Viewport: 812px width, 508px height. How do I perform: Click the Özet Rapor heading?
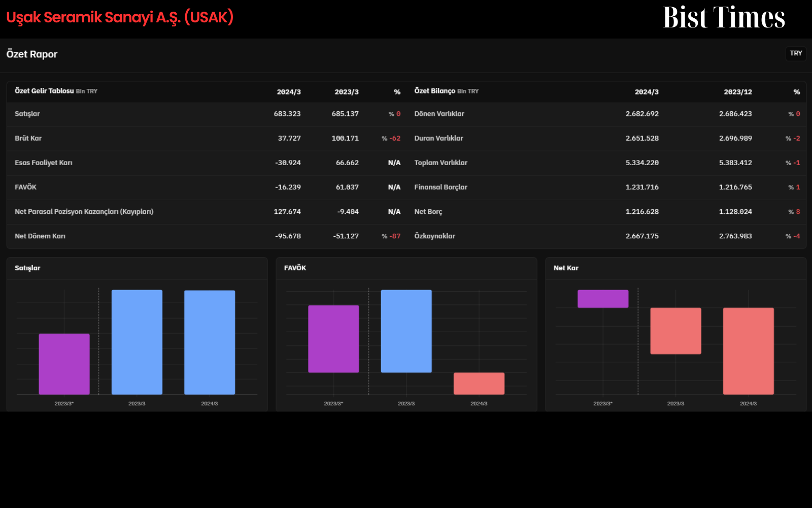point(32,54)
